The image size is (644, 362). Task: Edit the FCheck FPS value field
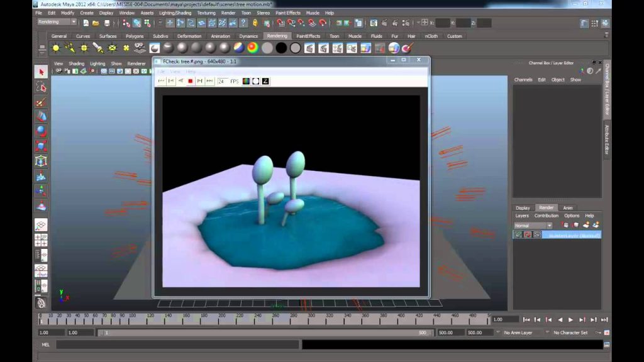[x=223, y=81]
